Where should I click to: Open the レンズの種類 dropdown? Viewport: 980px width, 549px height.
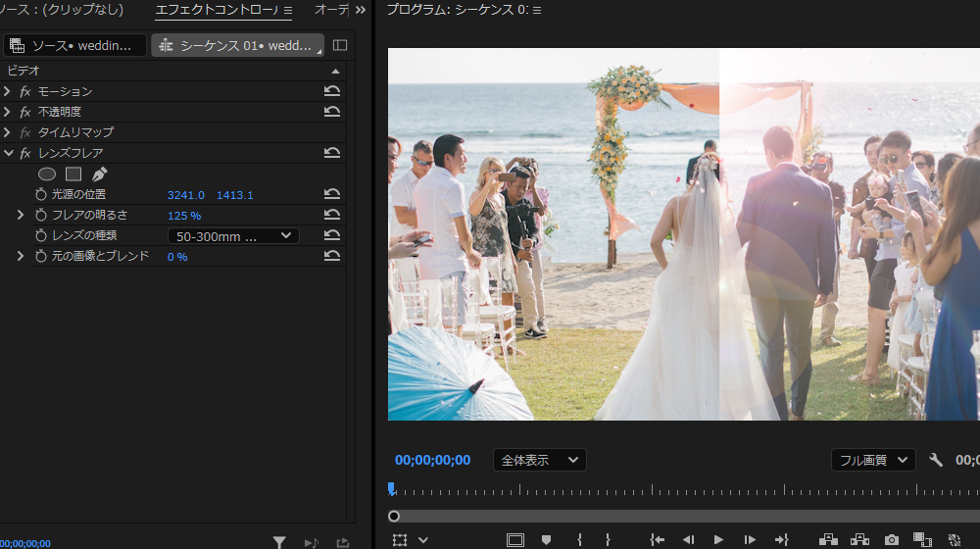(x=233, y=235)
